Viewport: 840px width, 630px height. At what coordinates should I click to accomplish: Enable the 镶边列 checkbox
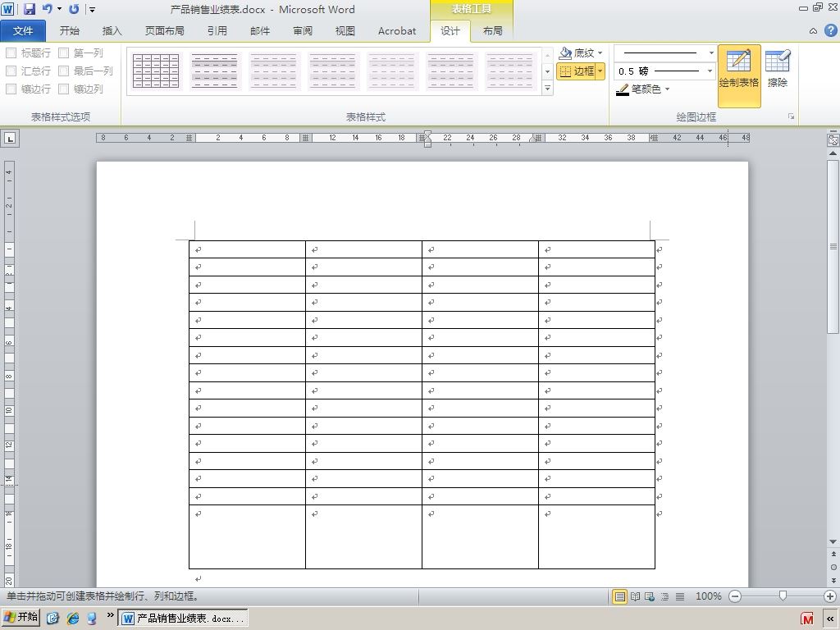(x=63, y=89)
